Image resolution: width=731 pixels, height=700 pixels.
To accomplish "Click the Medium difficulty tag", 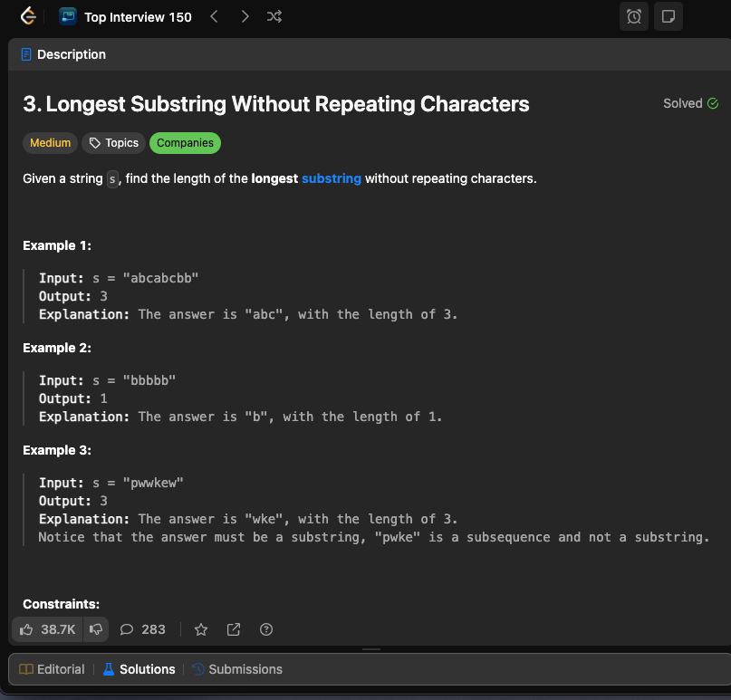I will [51, 142].
